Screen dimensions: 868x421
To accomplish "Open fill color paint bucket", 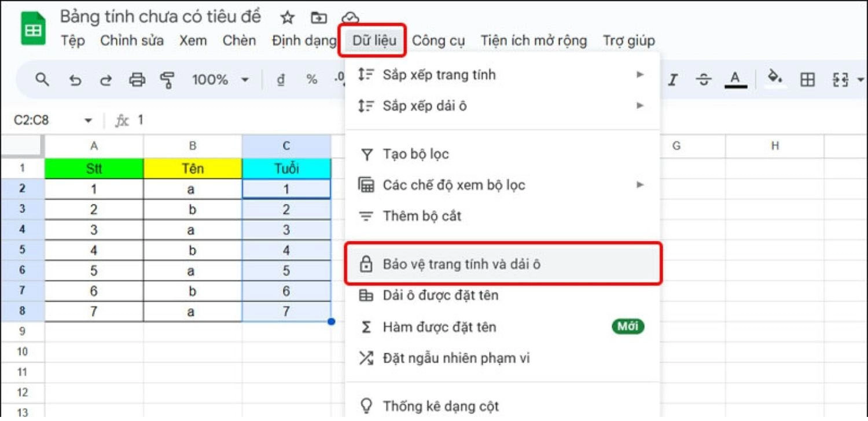I will [775, 79].
